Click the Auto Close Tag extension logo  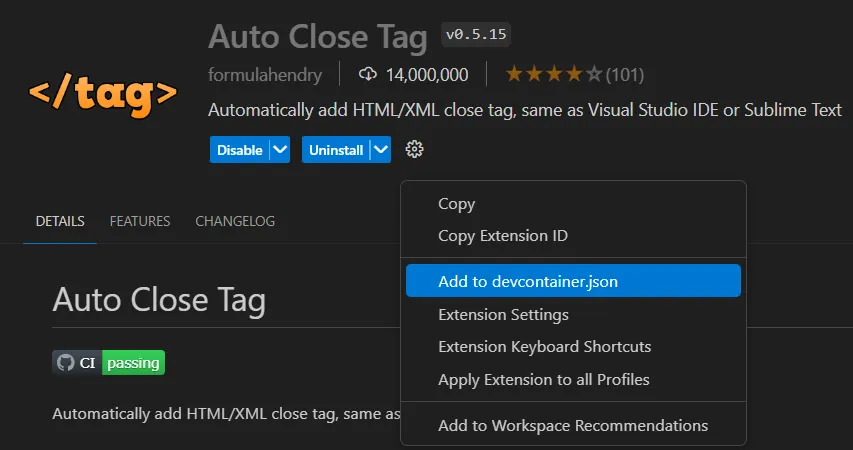(x=102, y=94)
